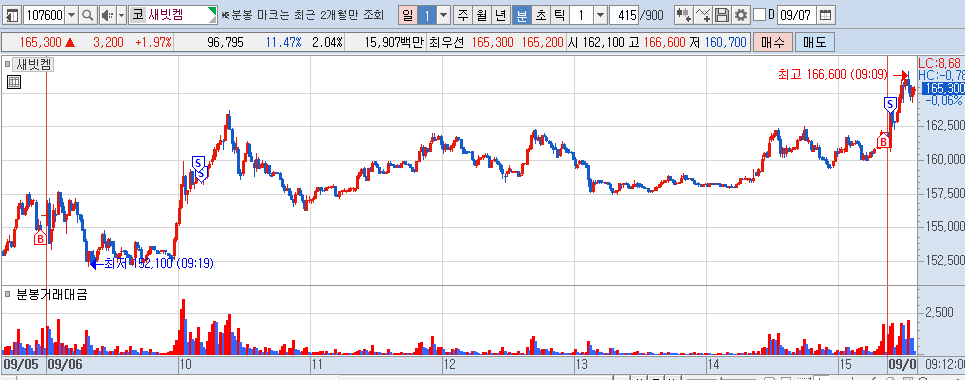Expand the stock code 107600 dropdown
The height and width of the screenshot is (380, 965).
click(71, 15)
